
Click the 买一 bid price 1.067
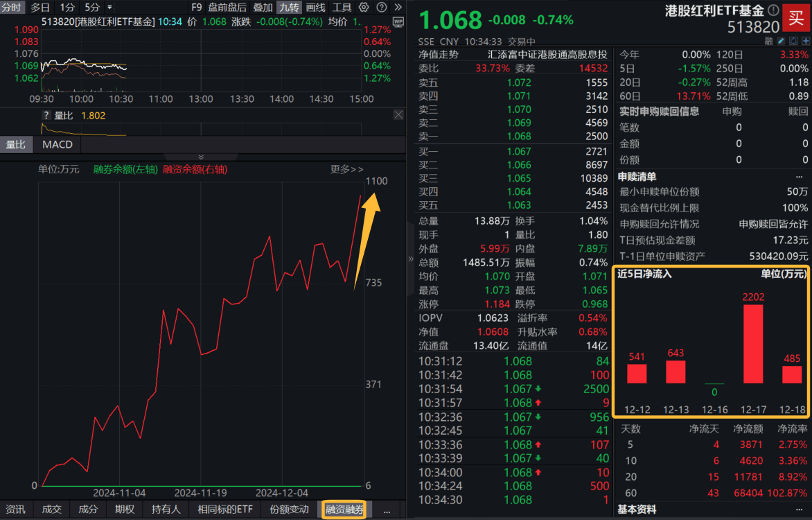point(519,151)
